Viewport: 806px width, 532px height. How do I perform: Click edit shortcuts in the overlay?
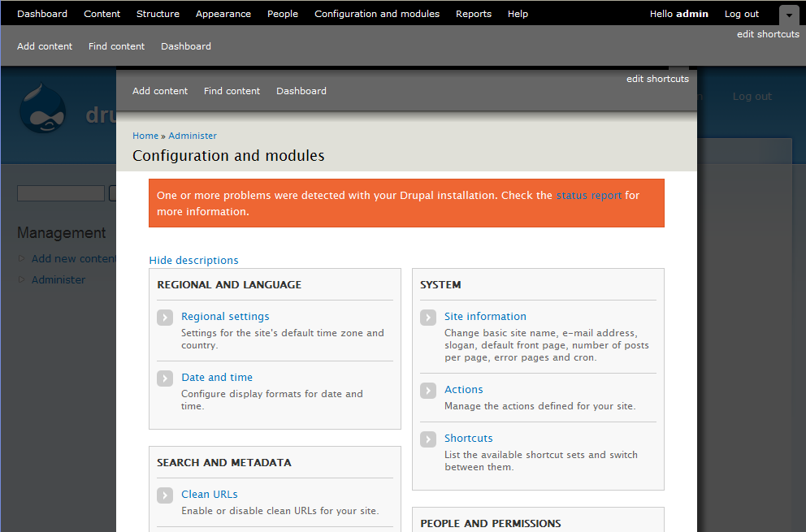[656, 79]
